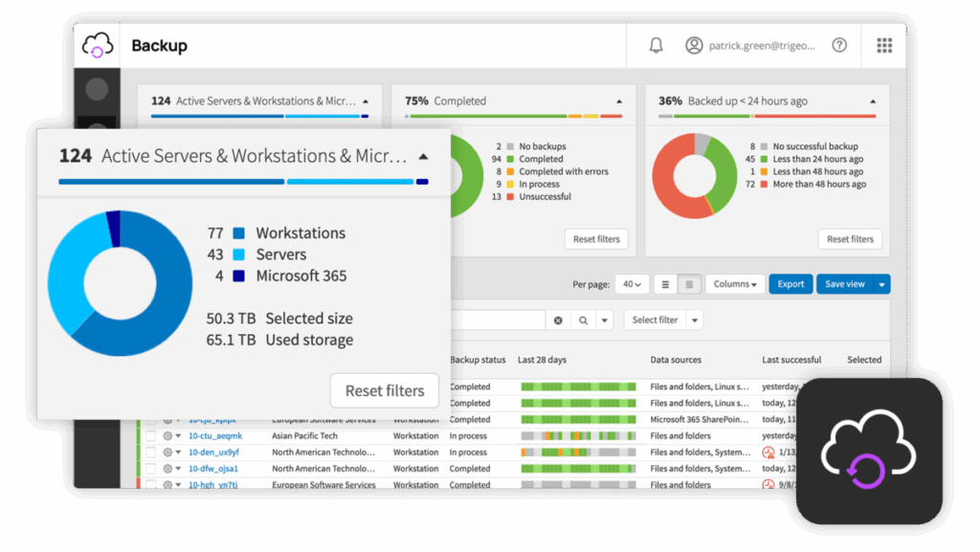980x552 pixels.
Task: Click Reset filters in the enlarged panel
Action: click(x=385, y=391)
